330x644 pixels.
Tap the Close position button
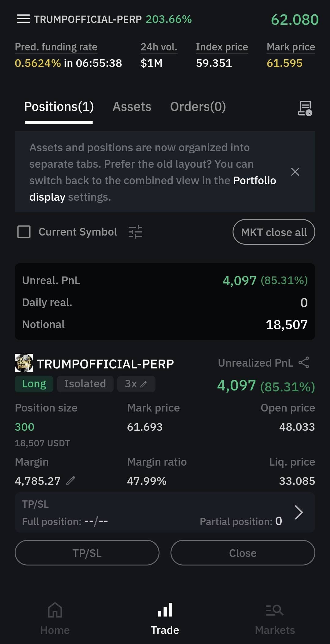tap(243, 553)
